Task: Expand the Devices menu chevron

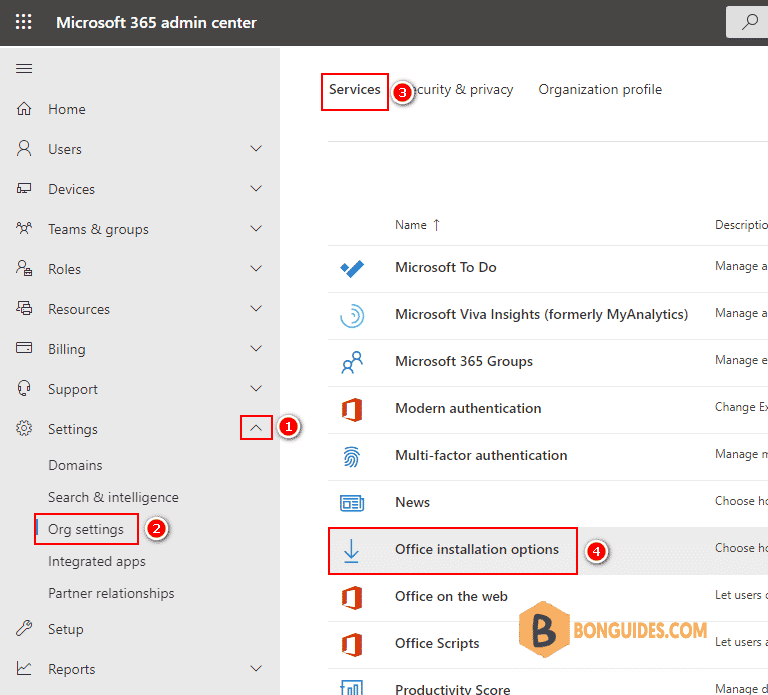Action: tap(256, 189)
